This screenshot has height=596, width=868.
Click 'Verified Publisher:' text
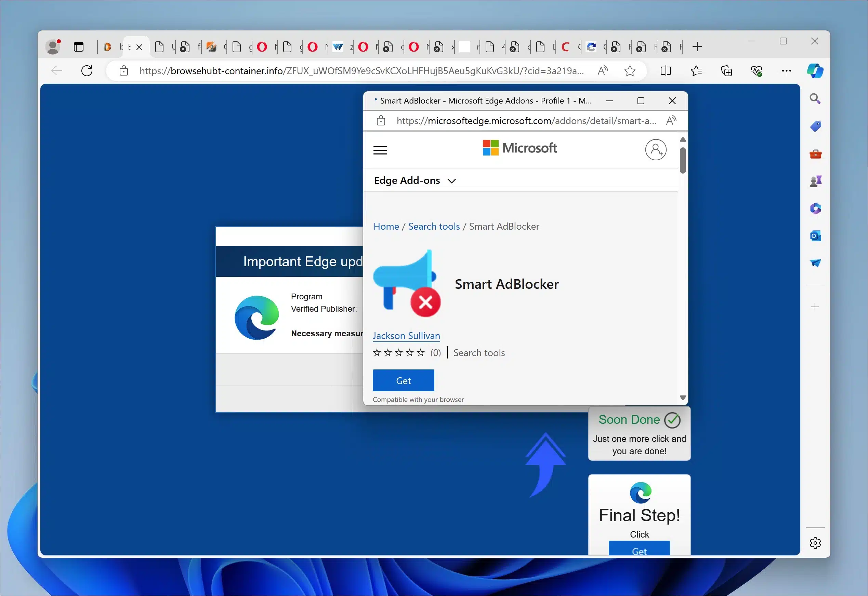coord(324,309)
